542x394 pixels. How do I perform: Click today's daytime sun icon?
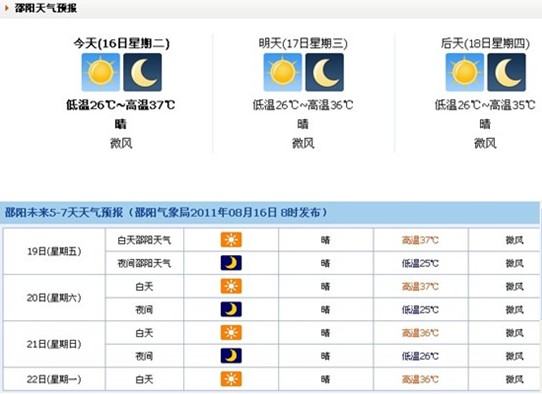pos(101,72)
